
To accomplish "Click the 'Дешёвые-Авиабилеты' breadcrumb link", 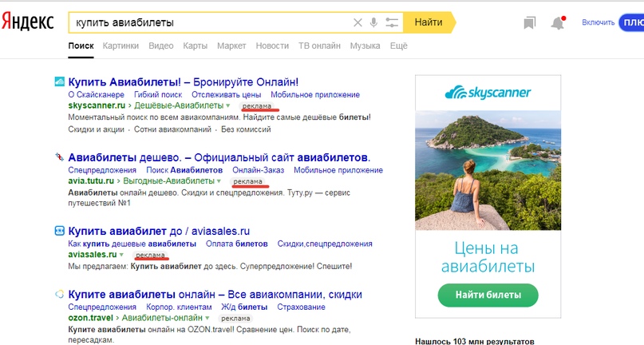I will pyautogui.click(x=179, y=105).
